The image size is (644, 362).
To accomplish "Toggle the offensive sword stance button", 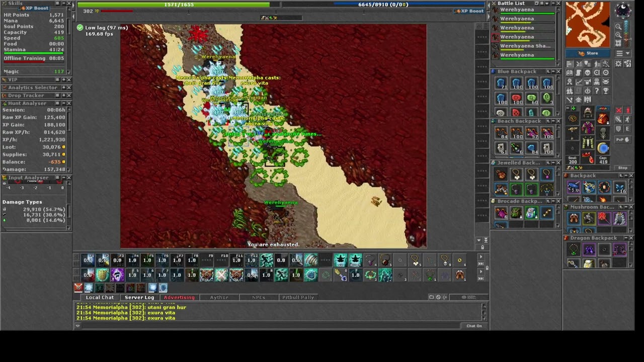I will coord(618,120).
